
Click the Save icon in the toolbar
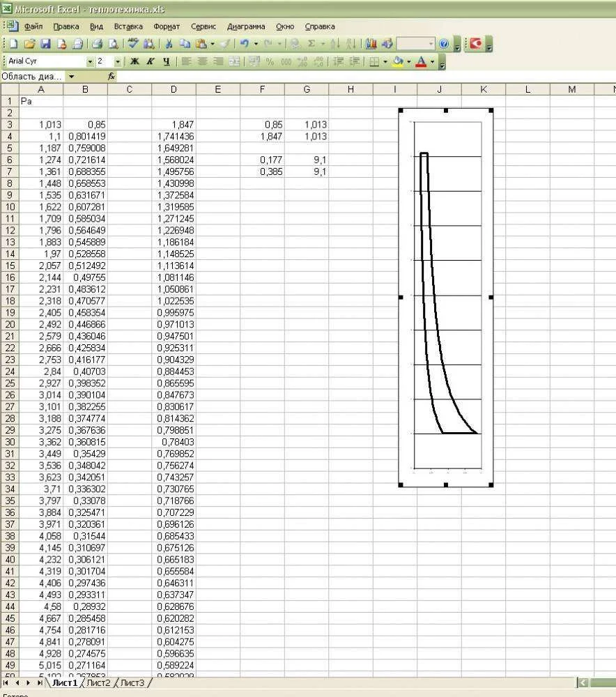tap(45, 44)
